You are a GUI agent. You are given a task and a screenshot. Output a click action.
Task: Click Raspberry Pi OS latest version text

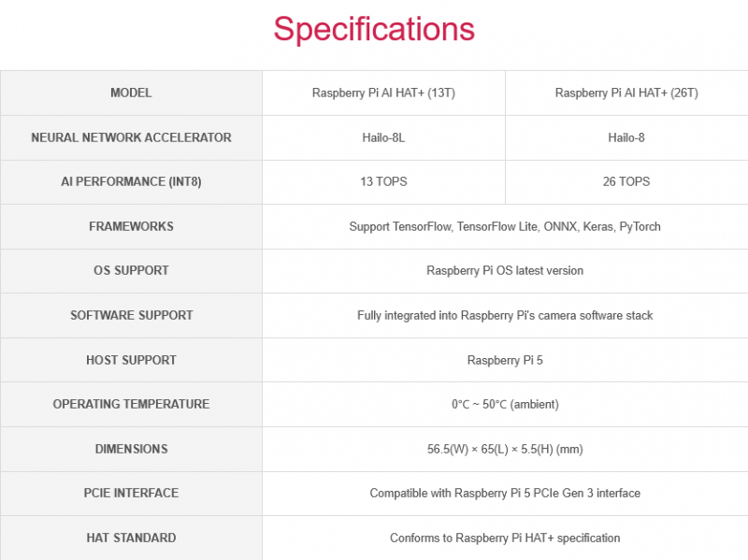click(x=505, y=270)
